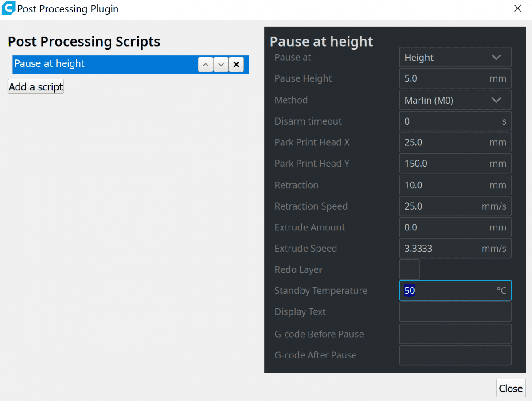Click the Cura logo in title bar
Image resolution: width=532 pixels, height=401 pixels.
click(8, 9)
